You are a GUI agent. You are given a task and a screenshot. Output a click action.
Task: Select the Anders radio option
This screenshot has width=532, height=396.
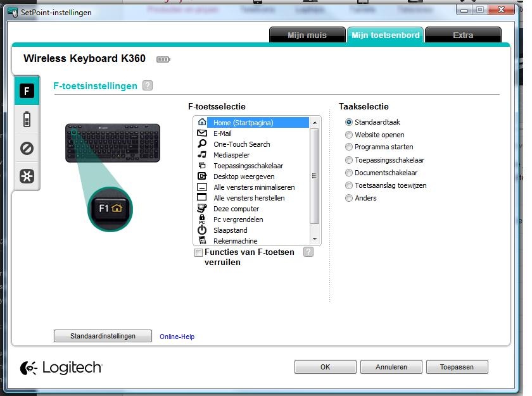[x=349, y=198]
